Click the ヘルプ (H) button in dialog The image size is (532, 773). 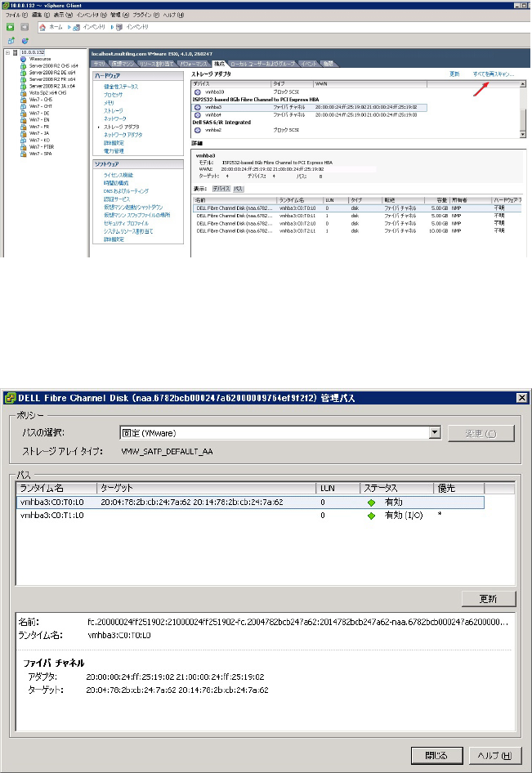click(494, 755)
